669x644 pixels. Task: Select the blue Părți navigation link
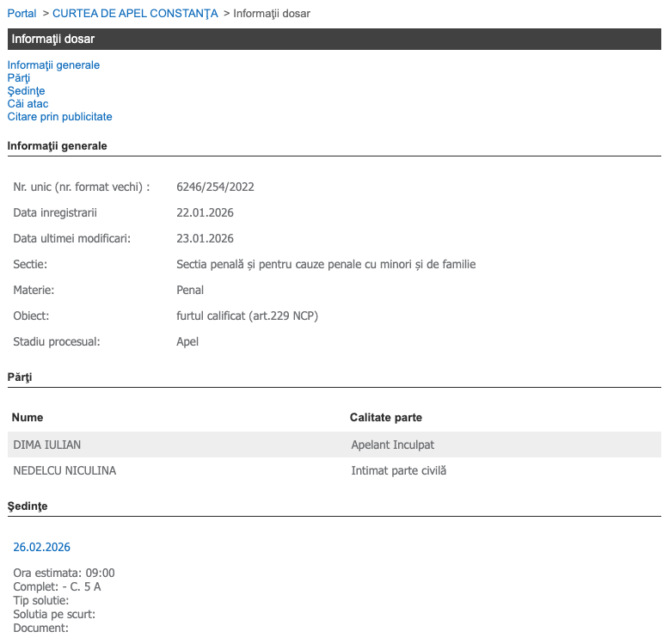(x=19, y=78)
